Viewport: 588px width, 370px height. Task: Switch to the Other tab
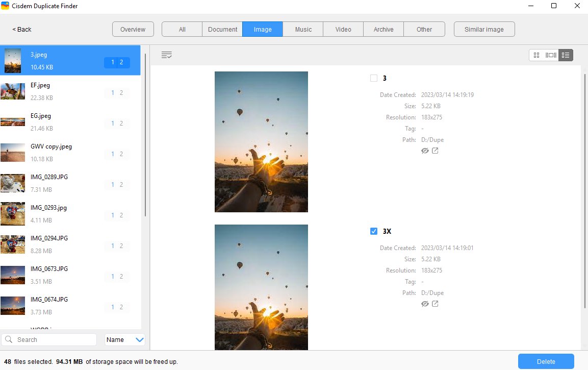click(424, 29)
